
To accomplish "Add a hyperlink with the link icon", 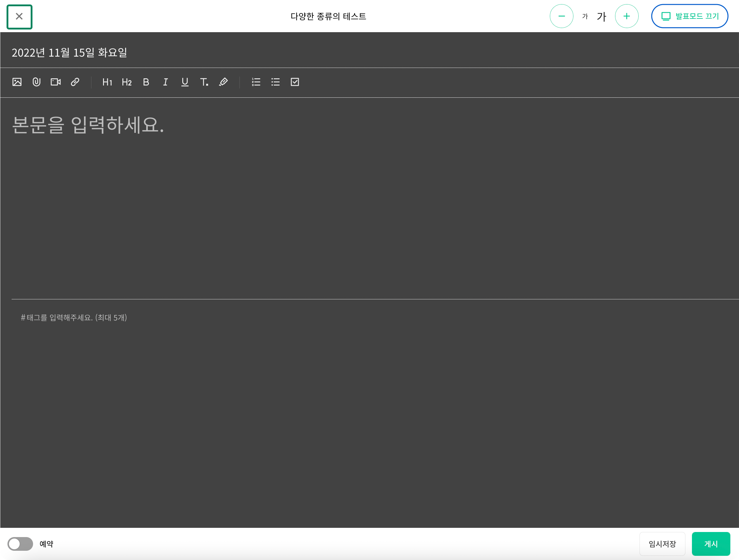I will tap(75, 82).
